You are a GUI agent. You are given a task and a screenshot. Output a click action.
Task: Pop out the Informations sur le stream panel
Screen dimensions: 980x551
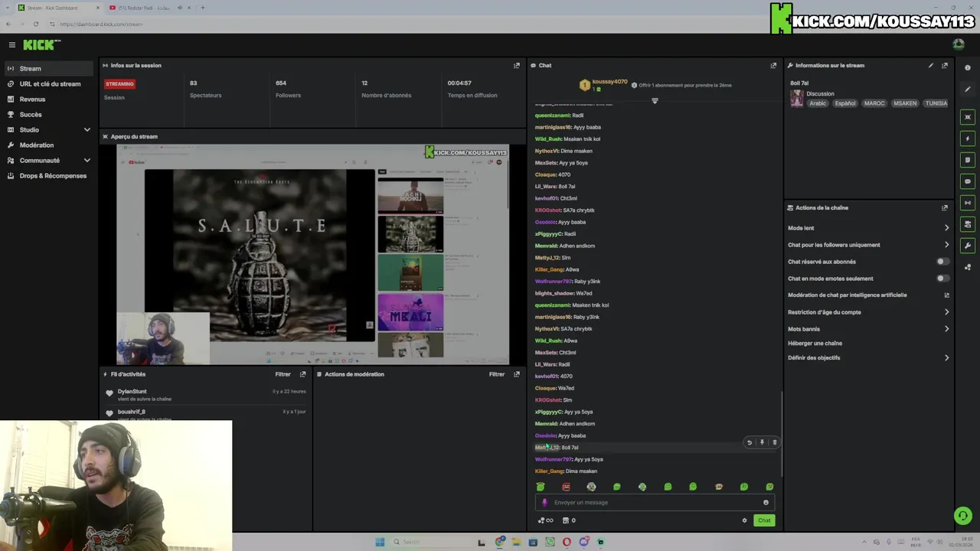click(945, 65)
